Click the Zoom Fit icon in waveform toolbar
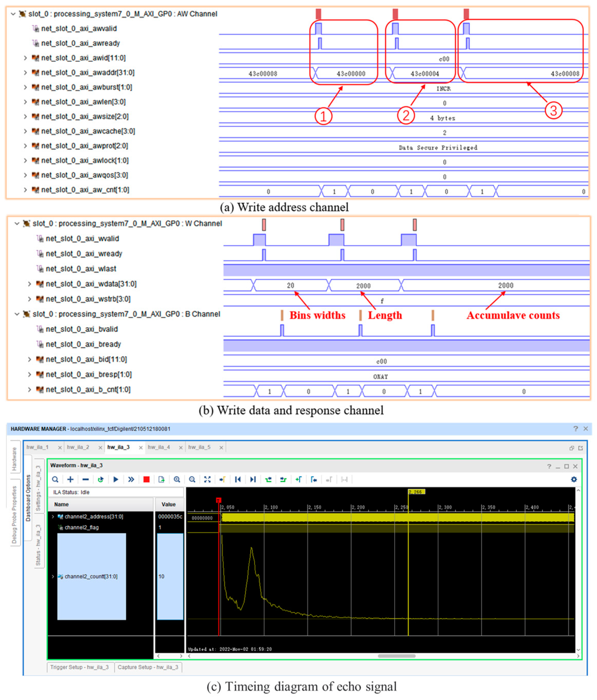 [x=207, y=479]
